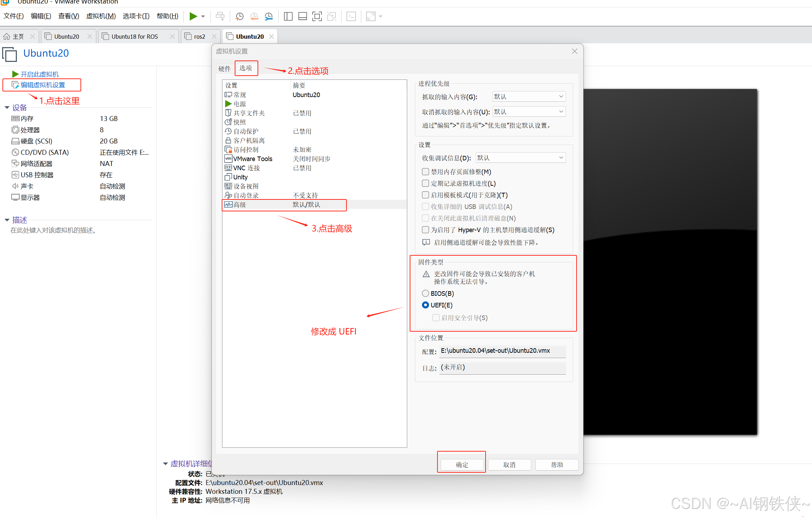Click the 配置 file path field
Viewport: 812px width, 517px height.
click(x=502, y=351)
